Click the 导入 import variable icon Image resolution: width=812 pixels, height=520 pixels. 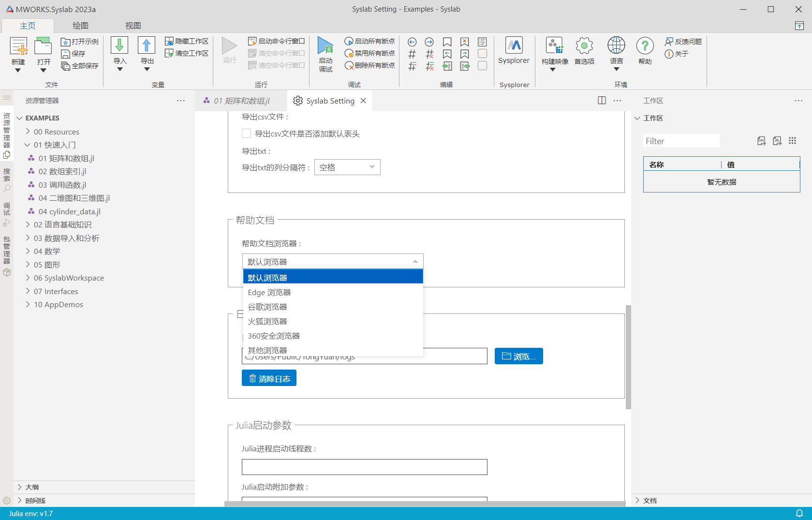click(x=119, y=46)
